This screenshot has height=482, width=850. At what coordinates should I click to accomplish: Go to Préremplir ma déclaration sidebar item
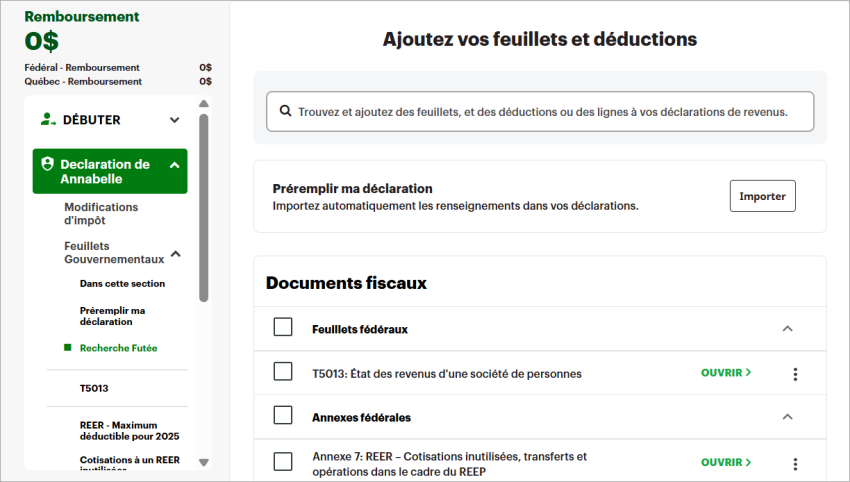click(113, 316)
